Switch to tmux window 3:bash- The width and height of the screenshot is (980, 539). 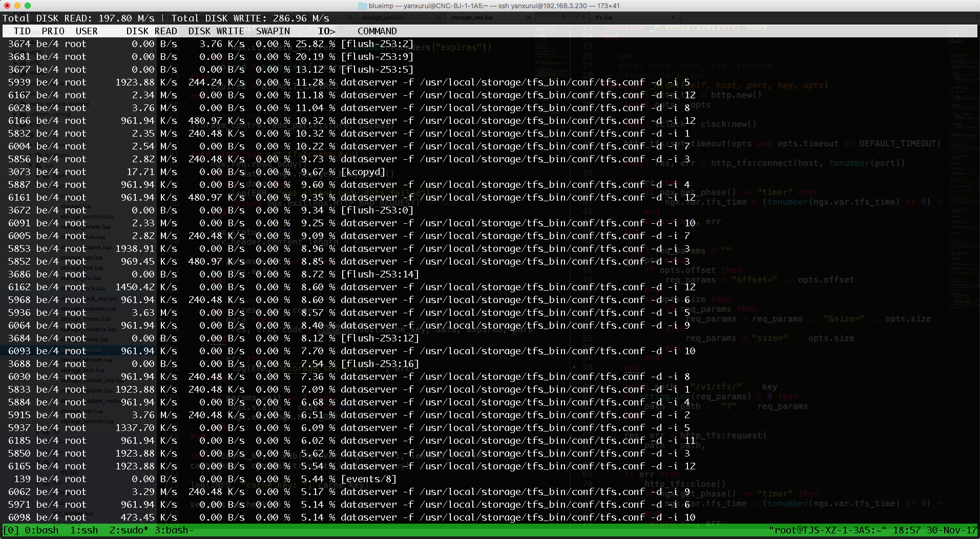174,530
